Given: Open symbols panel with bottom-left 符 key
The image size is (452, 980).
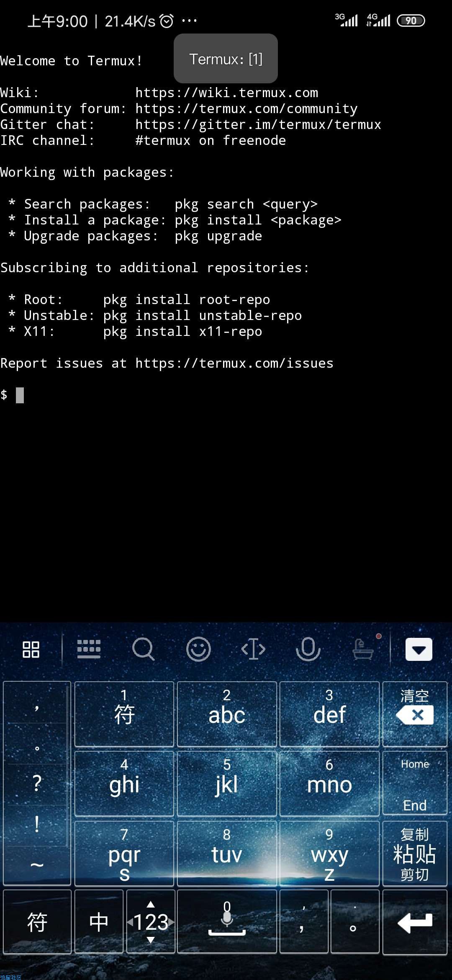Looking at the screenshot, I should (37, 922).
